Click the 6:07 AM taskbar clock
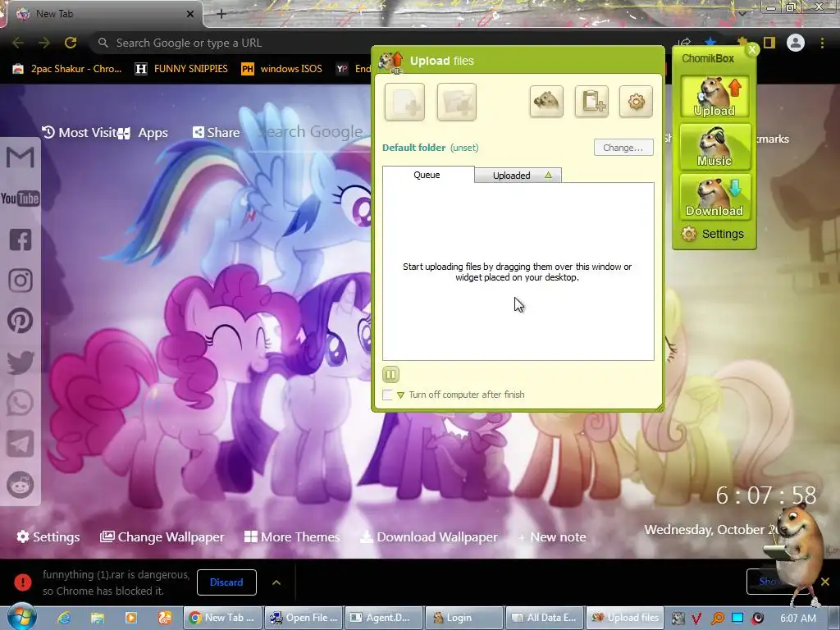840x630 pixels. [798, 618]
